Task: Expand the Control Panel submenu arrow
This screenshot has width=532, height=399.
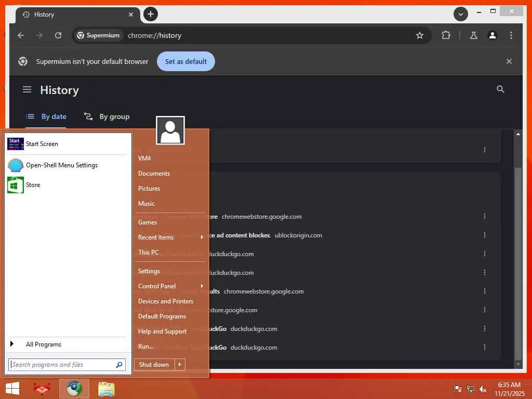Action: coord(202,286)
